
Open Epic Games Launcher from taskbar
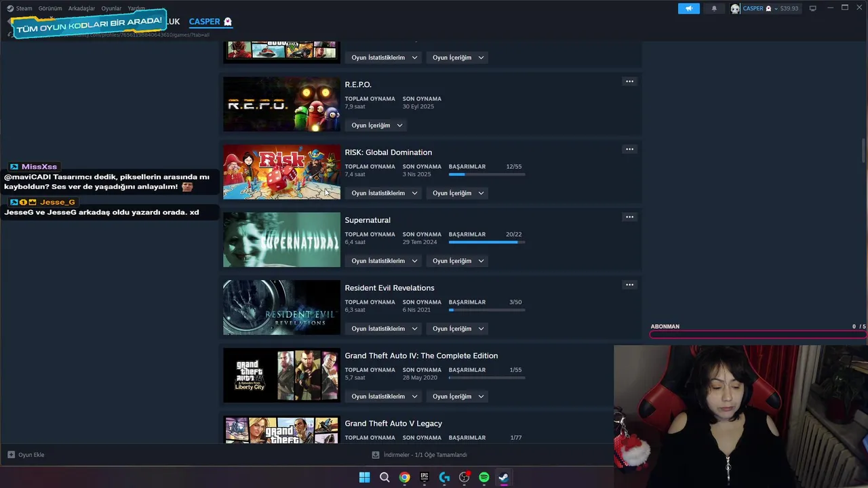[425, 477]
